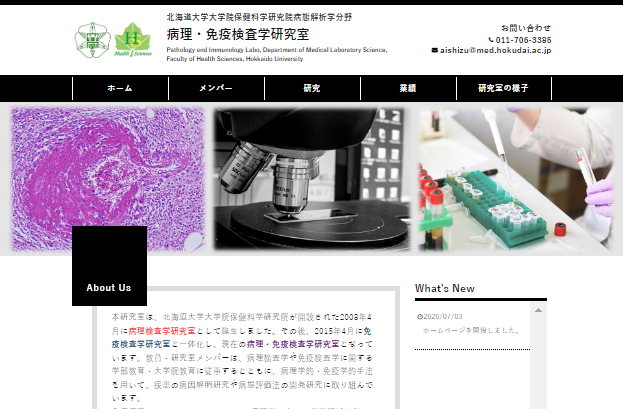
Task: Click the phone number 011-706-3386
Action: point(523,40)
